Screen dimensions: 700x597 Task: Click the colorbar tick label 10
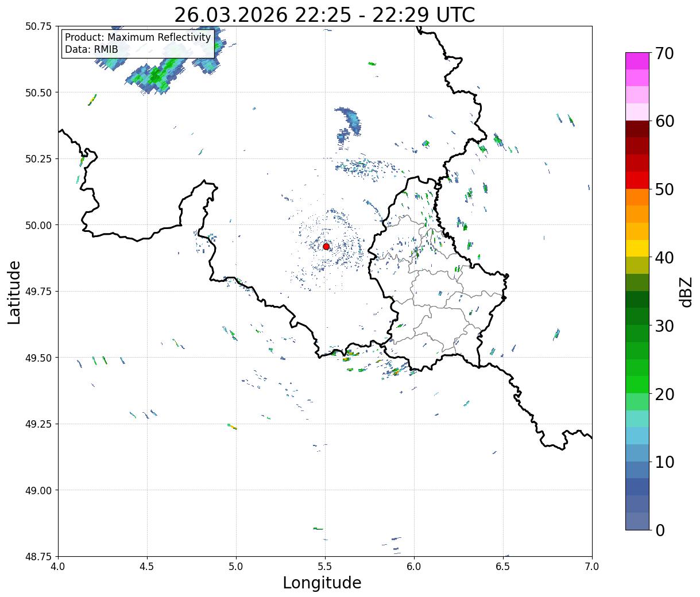(x=664, y=462)
